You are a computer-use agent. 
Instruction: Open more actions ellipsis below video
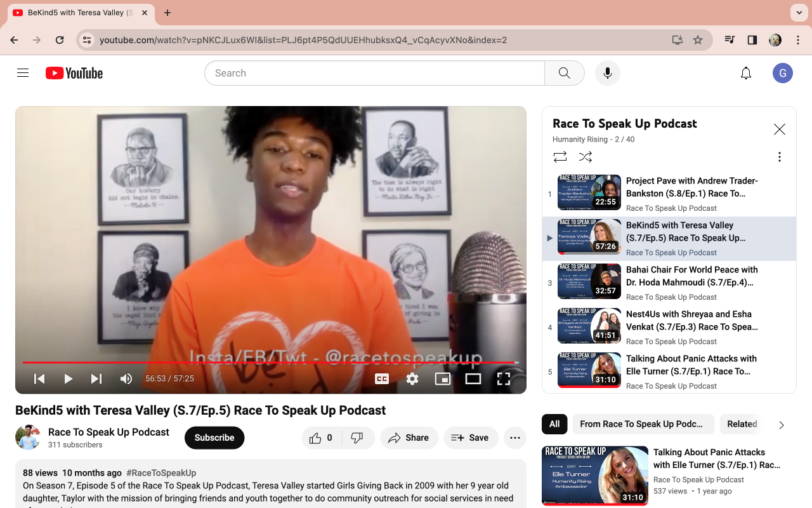pos(515,438)
